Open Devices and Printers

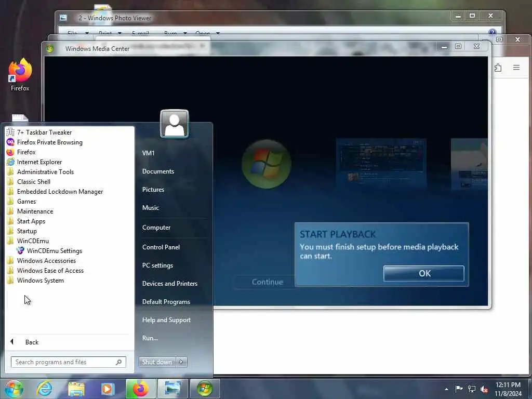tap(170, 283)
